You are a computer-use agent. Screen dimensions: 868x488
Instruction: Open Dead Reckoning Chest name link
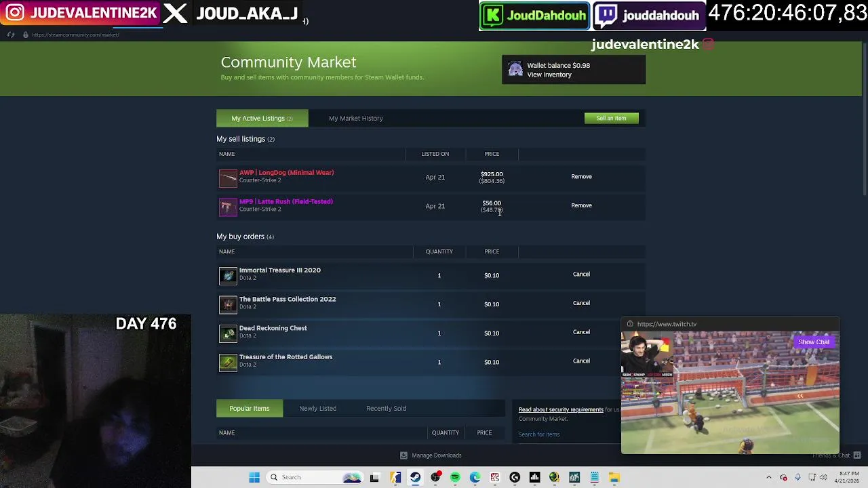coord(273,328)
